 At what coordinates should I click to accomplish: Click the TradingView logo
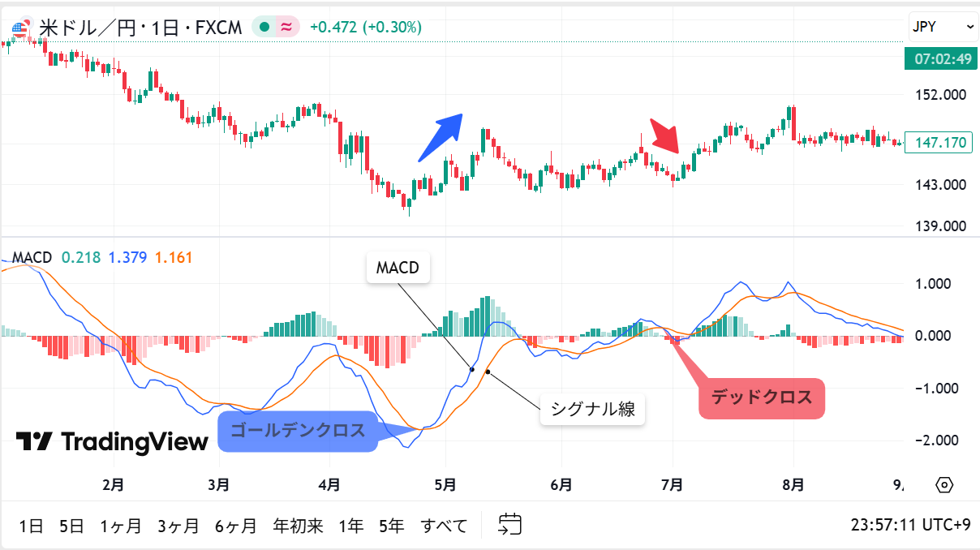tap(113, 441)
